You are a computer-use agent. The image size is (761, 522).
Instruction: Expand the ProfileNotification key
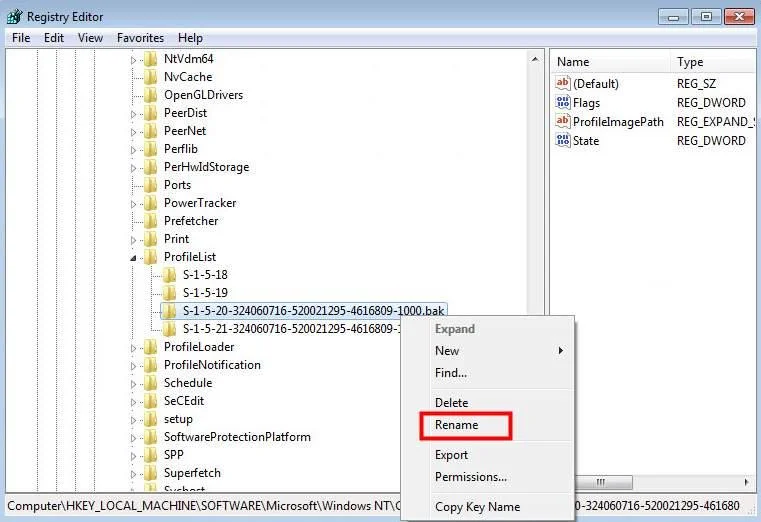[x=133, y=366]
